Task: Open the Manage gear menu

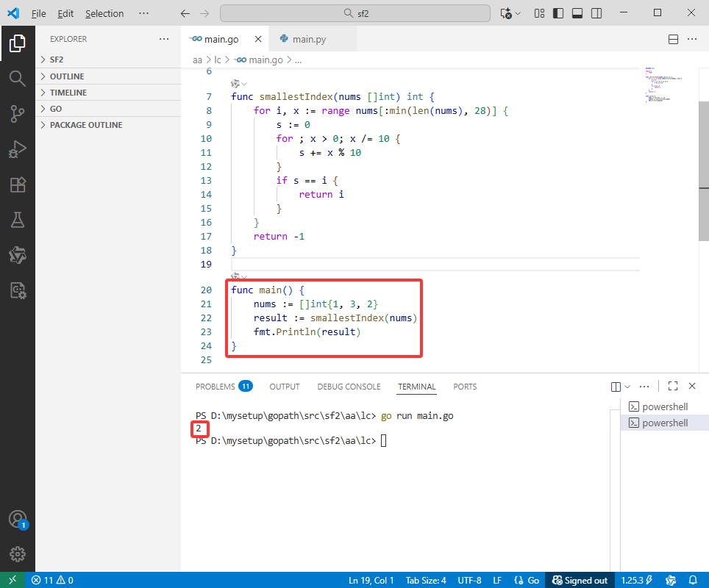Action: pos(17,554)
